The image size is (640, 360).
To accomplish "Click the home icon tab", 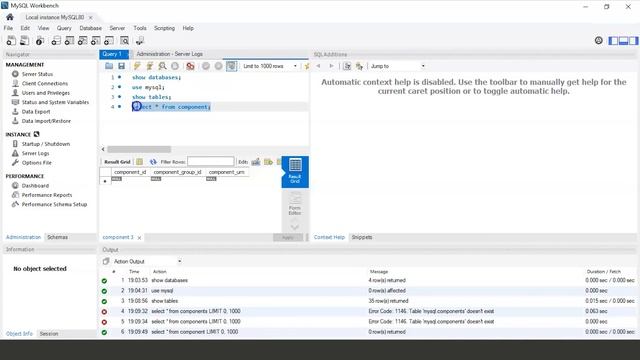I will (10, 17).
